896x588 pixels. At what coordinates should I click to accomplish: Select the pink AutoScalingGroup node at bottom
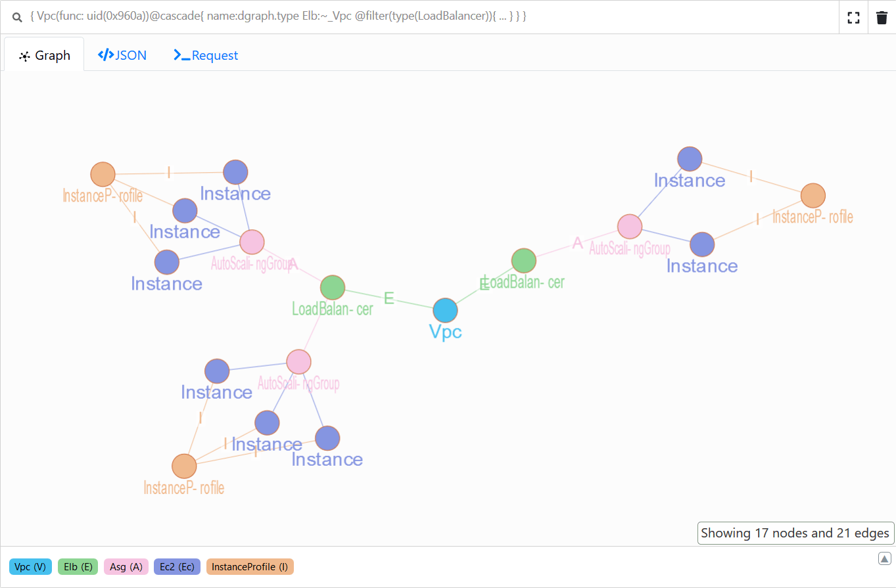[298, 362]
